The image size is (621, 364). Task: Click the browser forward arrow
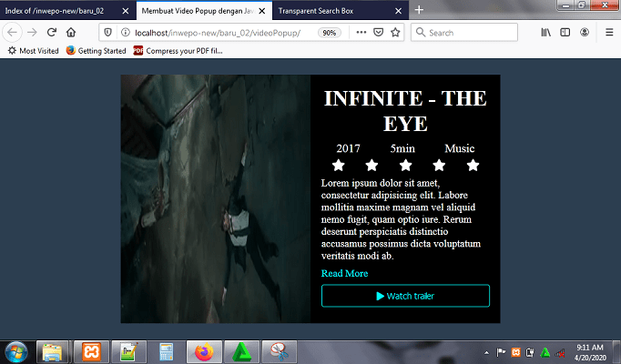[32, 33]
